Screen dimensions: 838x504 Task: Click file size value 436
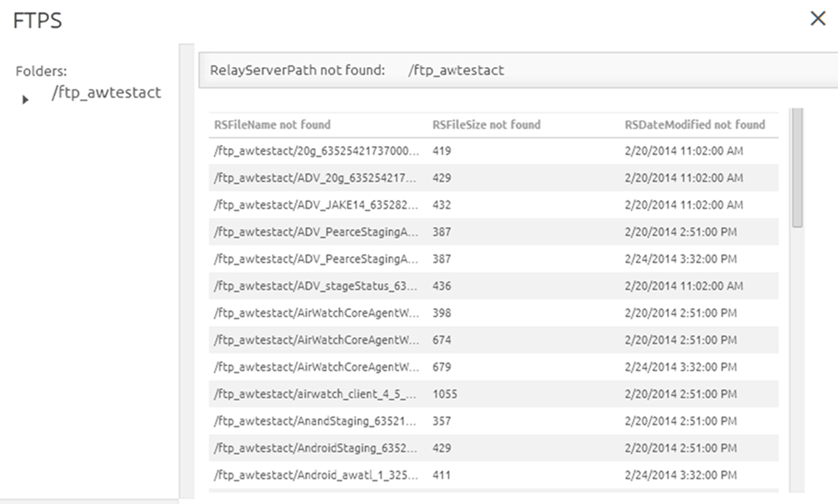coord(441,286)
